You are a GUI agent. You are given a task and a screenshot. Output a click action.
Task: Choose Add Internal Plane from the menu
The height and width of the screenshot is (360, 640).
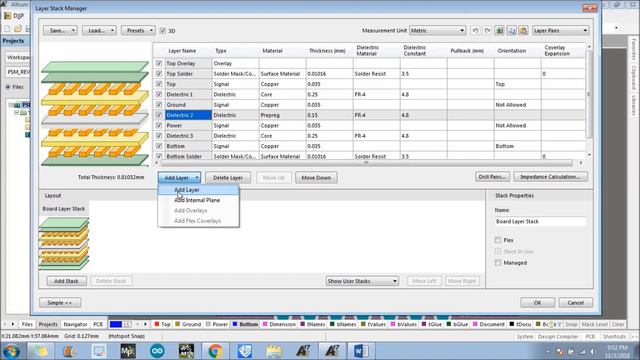point(198,200)
